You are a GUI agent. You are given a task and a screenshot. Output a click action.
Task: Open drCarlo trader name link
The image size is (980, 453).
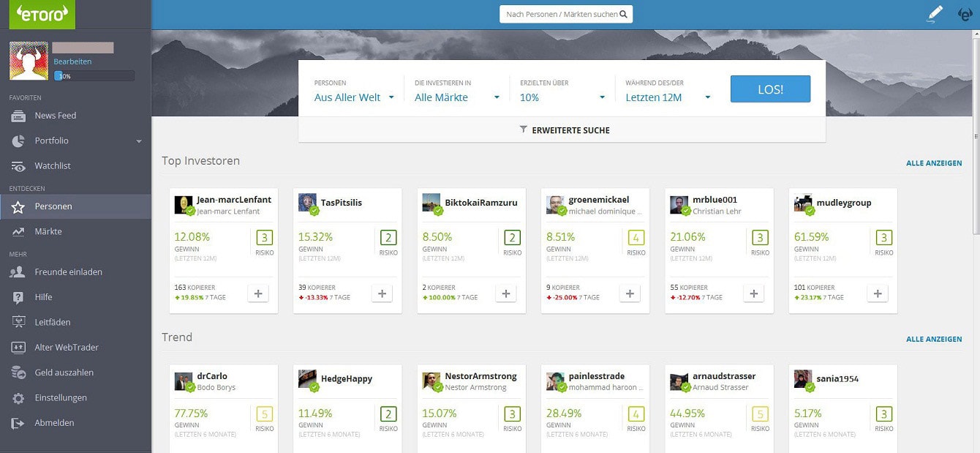pyautogui.click(x=212, y=376)
